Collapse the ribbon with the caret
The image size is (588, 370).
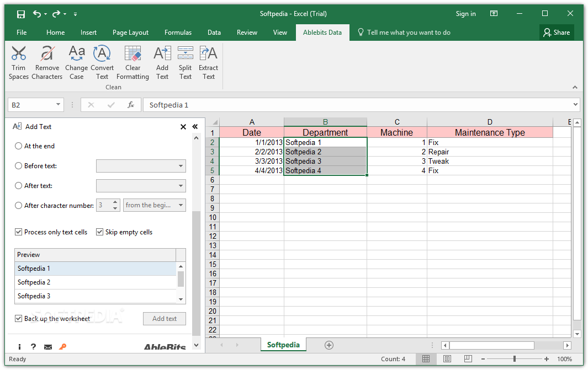pos(575,87)
